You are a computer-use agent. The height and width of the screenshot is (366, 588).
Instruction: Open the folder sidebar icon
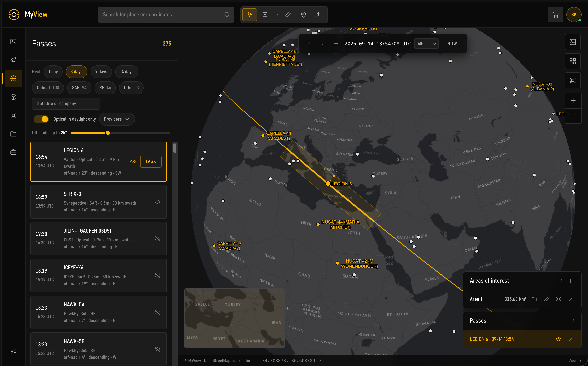pos(13,134)
